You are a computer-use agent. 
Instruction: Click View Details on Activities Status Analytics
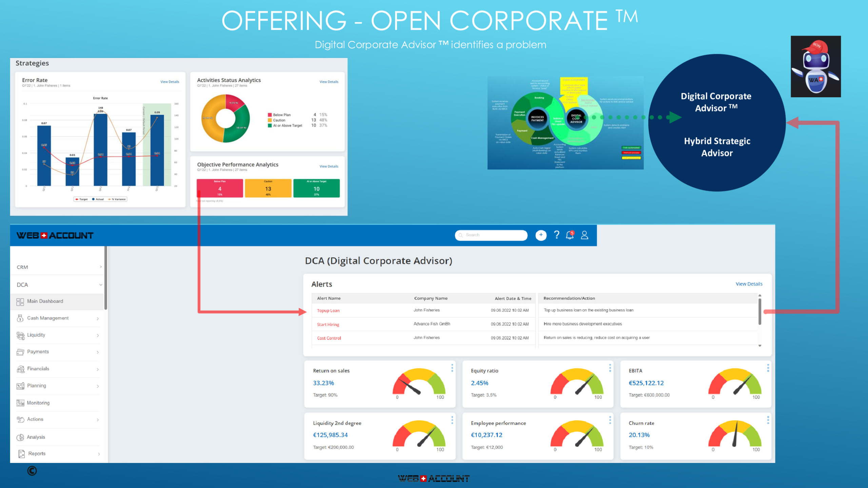329,82
